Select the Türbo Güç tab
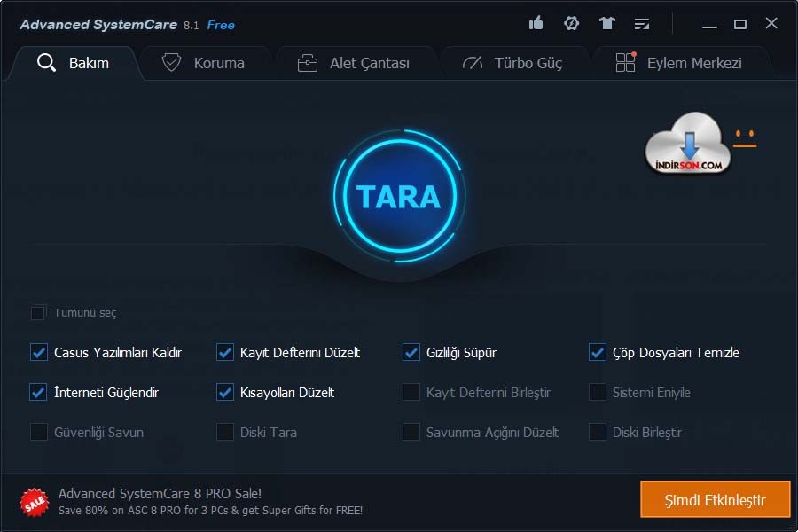This screenshot has height=532, width=798. (512, 63)
